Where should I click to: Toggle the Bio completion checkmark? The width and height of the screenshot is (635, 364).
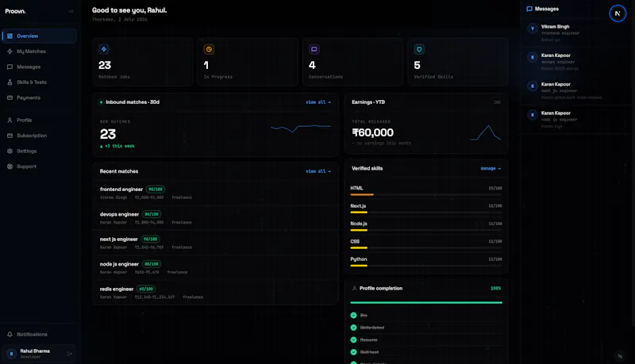tap(353, 315)
